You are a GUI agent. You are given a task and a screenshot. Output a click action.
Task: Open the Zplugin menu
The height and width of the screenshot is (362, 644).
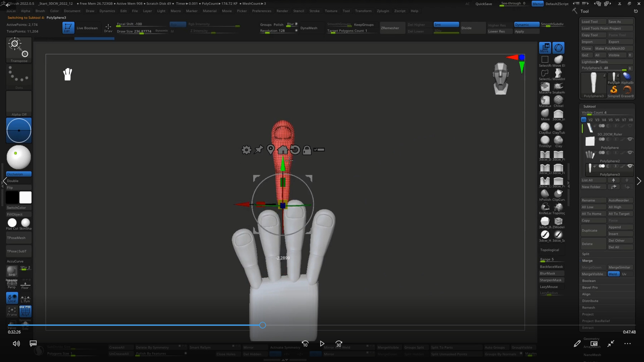383,11
